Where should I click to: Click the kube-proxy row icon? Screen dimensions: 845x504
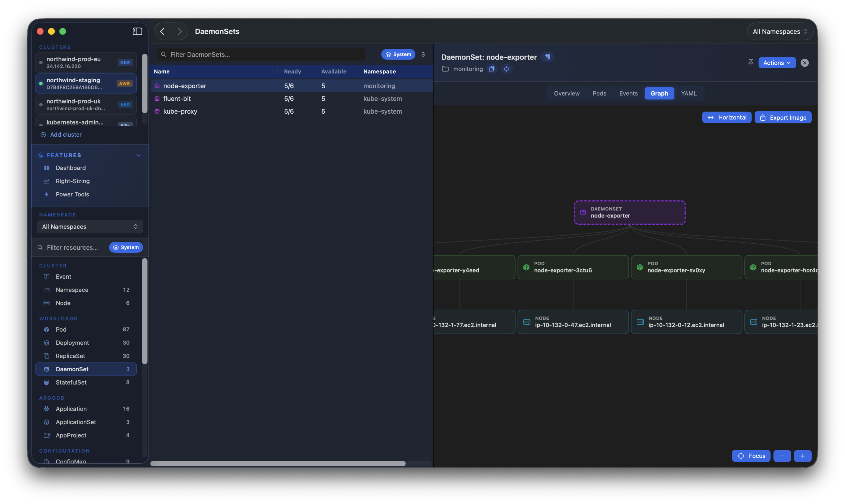(157, 111)
